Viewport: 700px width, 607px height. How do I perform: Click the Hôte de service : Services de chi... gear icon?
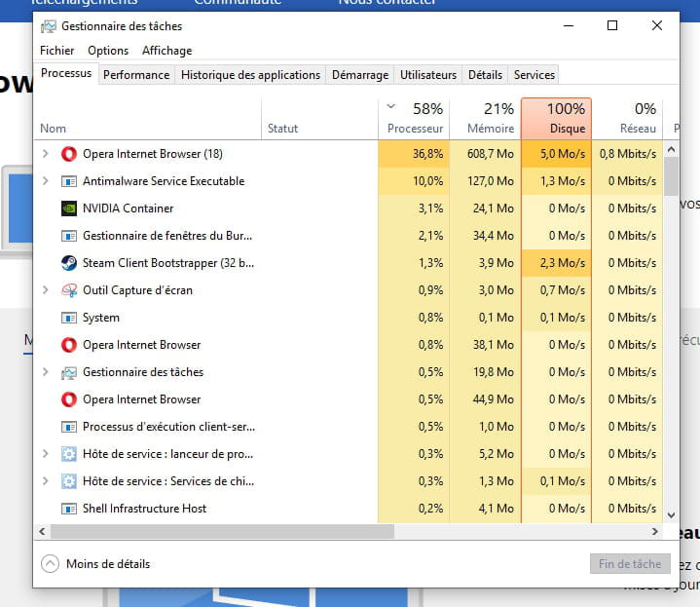click(69, 481)
